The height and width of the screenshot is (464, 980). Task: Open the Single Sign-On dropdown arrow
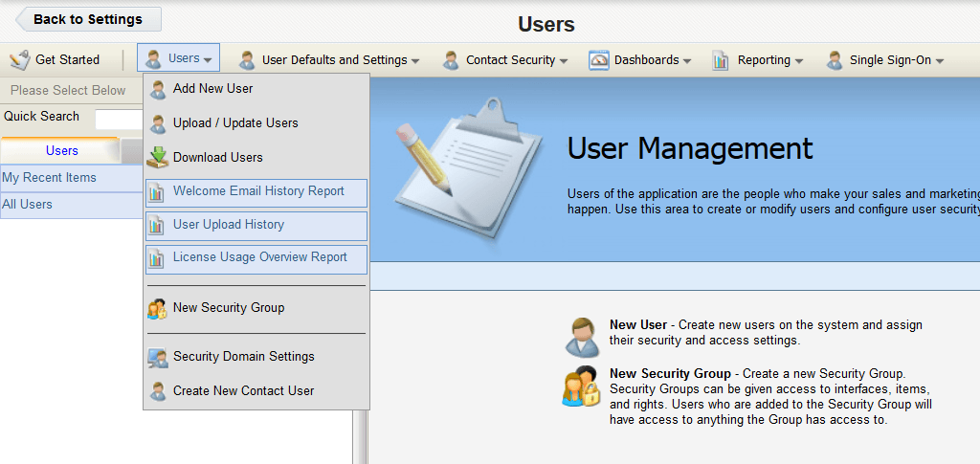pyautogui.click(x=939, y=61)
